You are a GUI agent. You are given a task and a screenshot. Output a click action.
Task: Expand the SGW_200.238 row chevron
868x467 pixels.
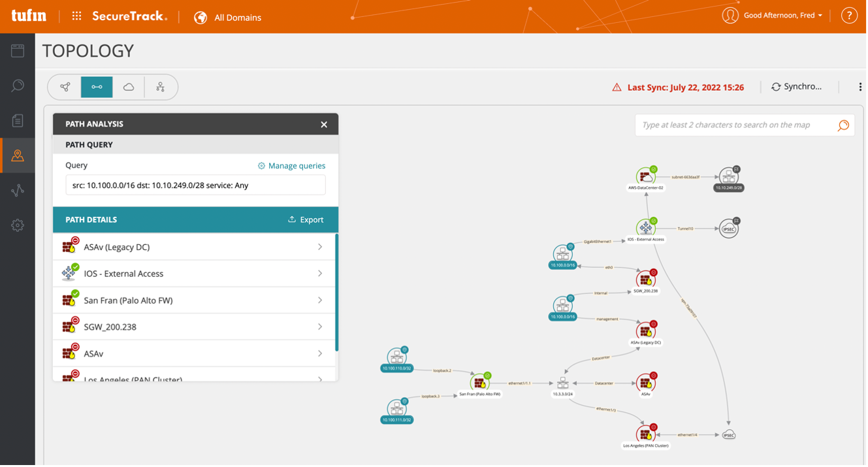pyautogui.click(x=320, y=327)
